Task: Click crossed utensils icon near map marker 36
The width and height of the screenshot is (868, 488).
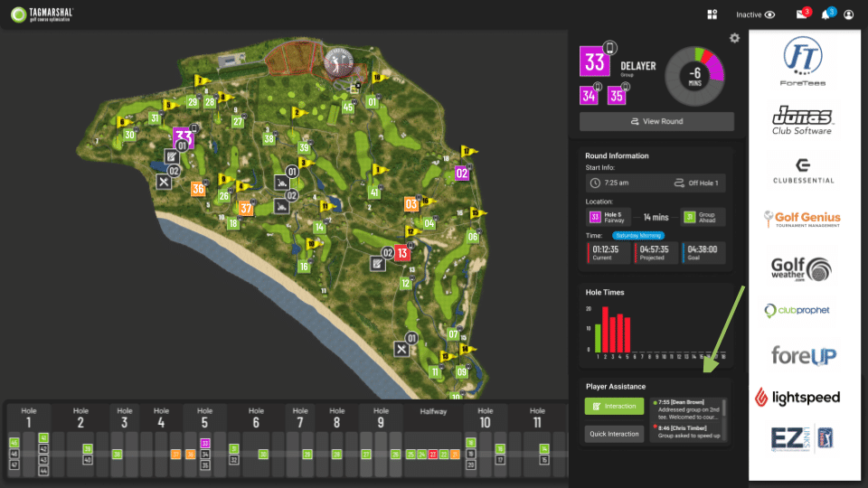Action: click(164, 182)
